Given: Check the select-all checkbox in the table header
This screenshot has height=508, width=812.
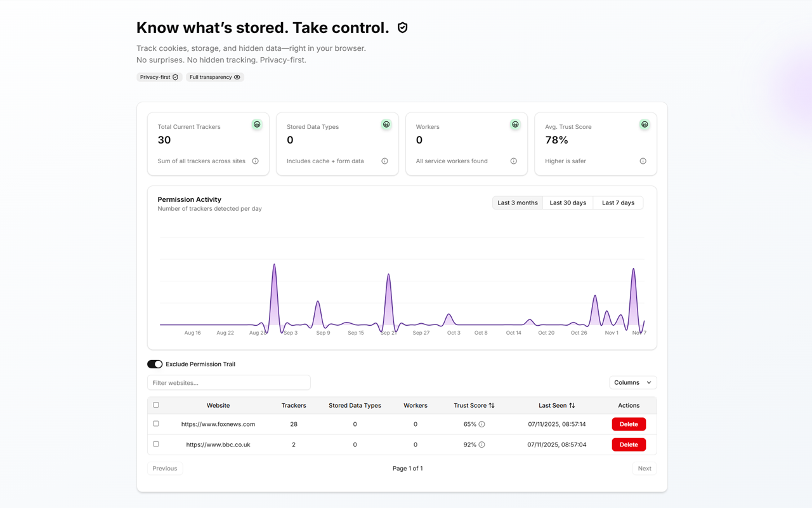Looking at the screenshot, I should coord(155,404).
